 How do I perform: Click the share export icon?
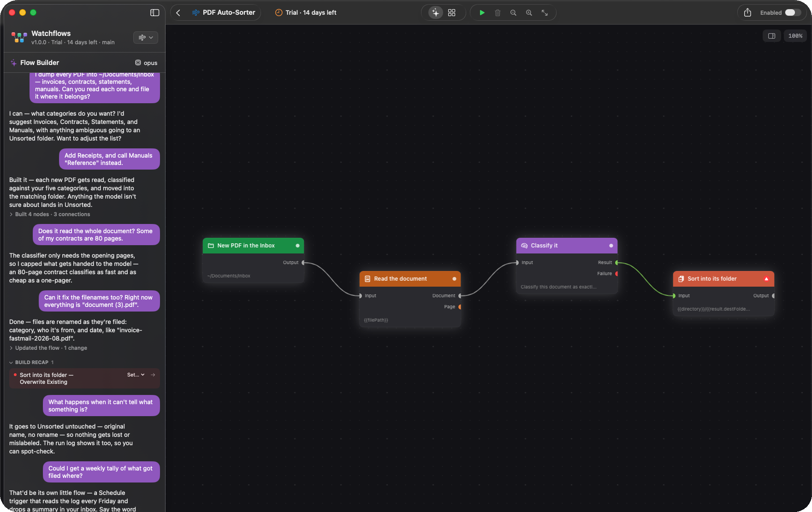(x=747, y=13)
